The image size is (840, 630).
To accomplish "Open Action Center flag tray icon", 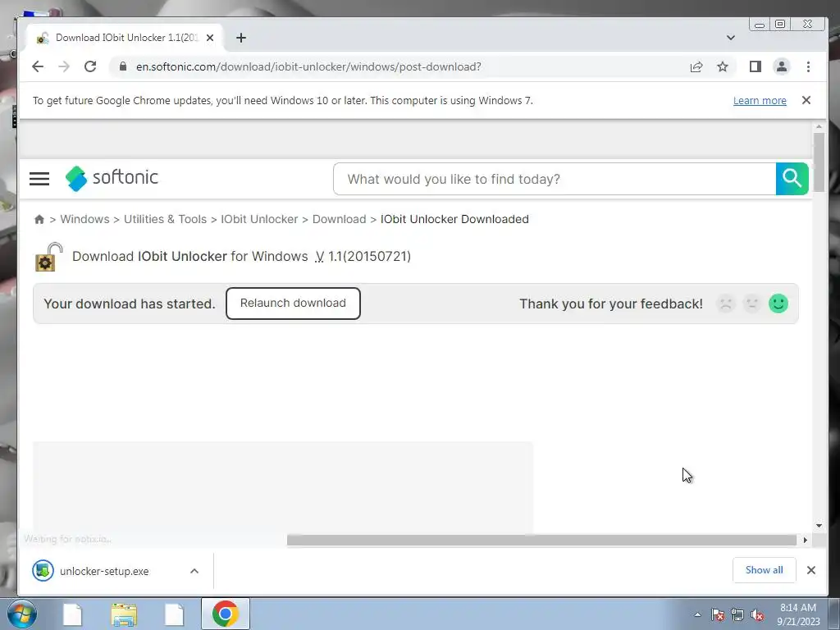I will coord(718,615).
